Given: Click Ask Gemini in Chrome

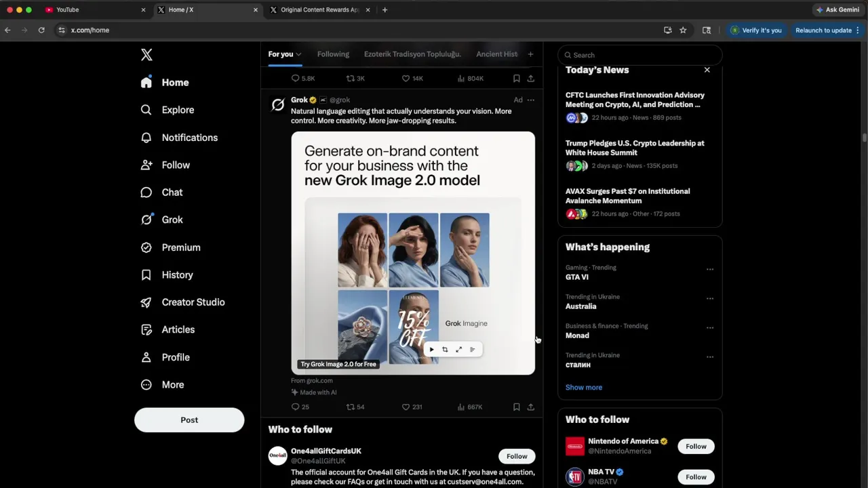Looking at the screenshot, I should pos(837,9).
